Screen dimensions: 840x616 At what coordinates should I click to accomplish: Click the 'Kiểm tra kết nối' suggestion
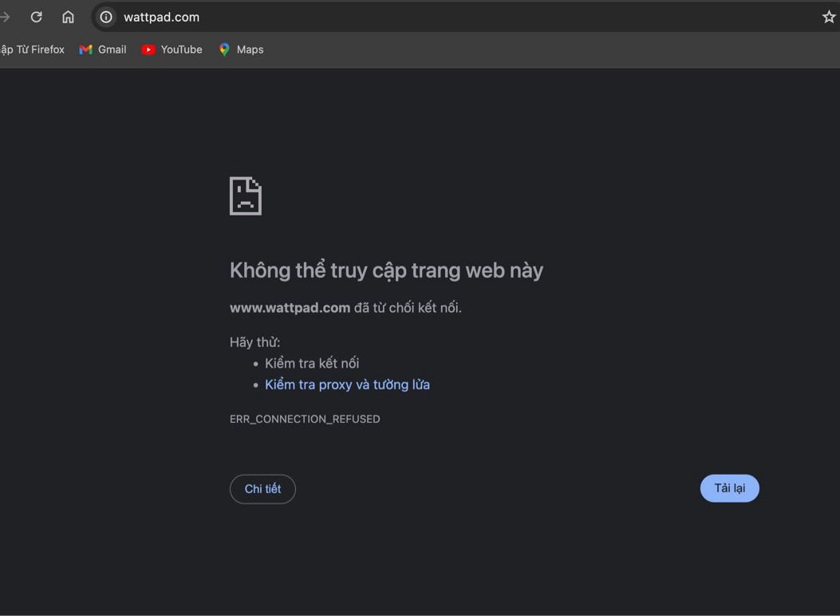312,363
